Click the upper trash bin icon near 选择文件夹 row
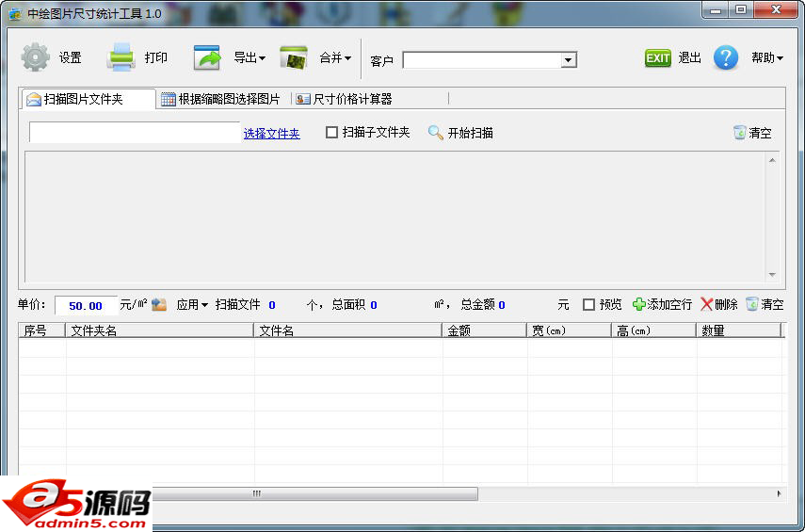Screen dimensions: 805x532 tap(739, 133)
